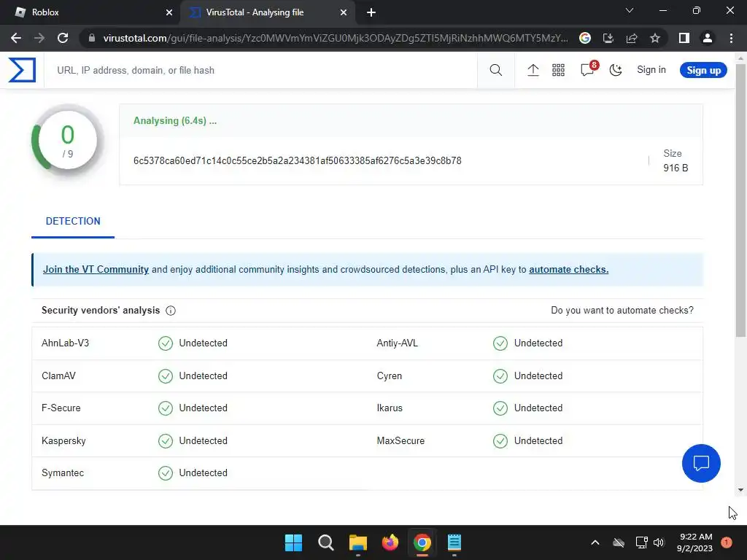Click the MaxSecure vendor name
Screen dimensions: 747x560
pos(400,441)
